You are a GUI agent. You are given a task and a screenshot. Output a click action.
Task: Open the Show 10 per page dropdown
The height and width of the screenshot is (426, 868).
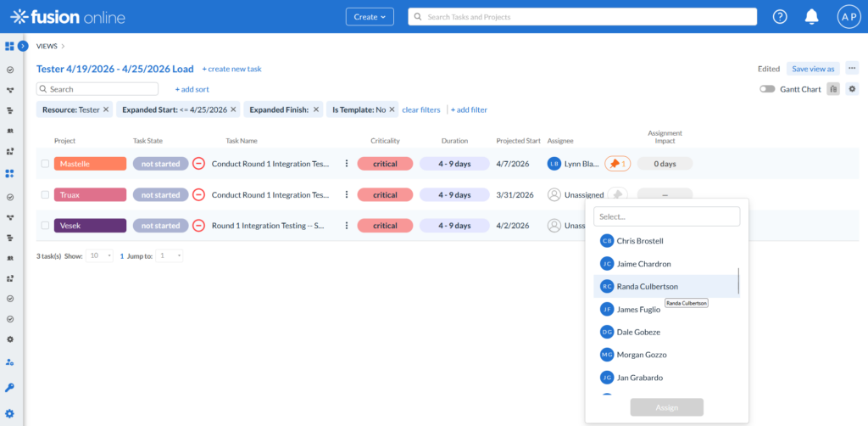point(100,255)
